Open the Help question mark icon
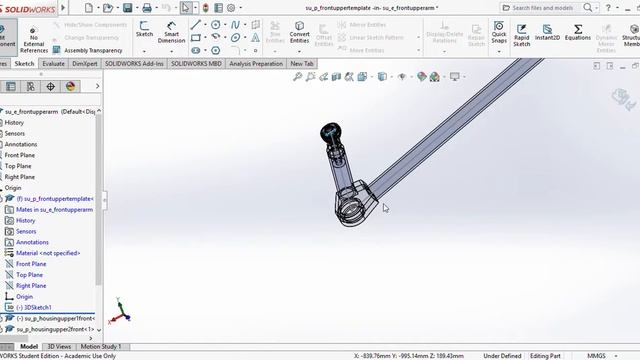Image resolution: width=640 pixels, height=360 pixels. coord(608,8)
